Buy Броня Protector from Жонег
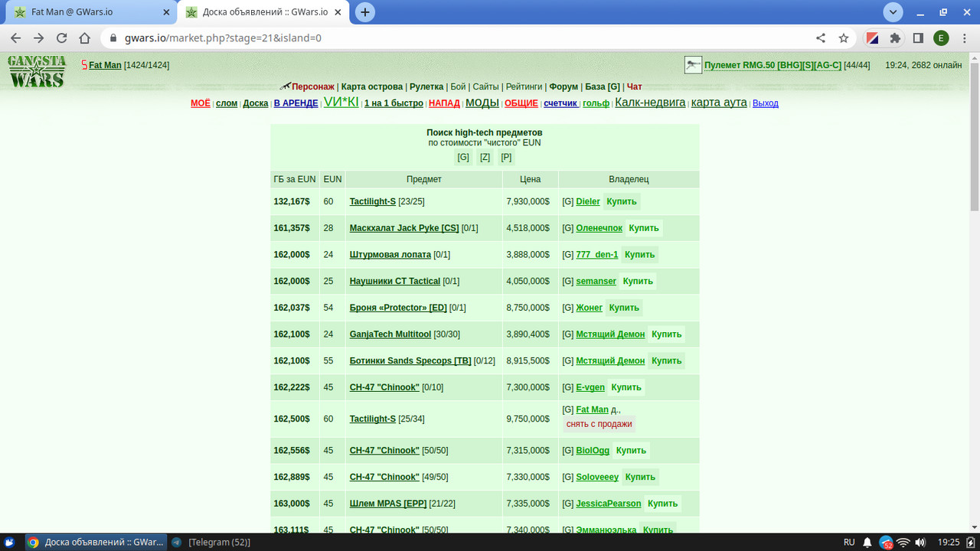Screen dimensions: 980x551 (x=624, y=308)
